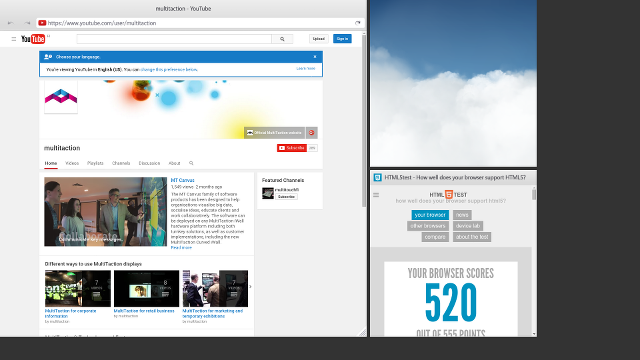Image resolution: width=640 pixels, height=360 pixels.
Task: Open MultiTaction for marketing playlist thumbnail
Action: 215,288
